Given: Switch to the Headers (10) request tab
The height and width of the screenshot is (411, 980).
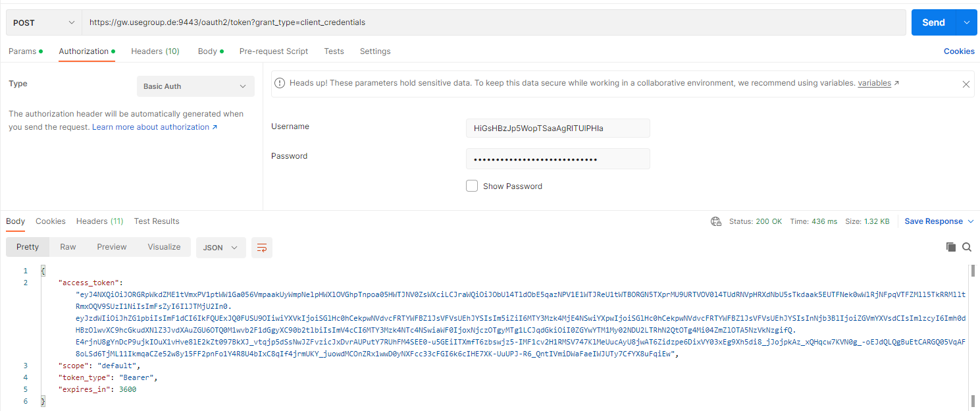Looking at the screenshot, I should coord(155,51).
